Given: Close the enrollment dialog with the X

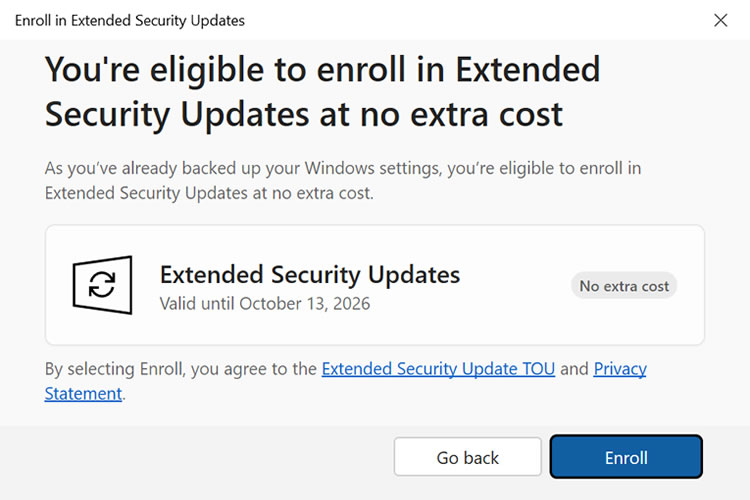Looking at the screenshot, I should tap(720, 20).
